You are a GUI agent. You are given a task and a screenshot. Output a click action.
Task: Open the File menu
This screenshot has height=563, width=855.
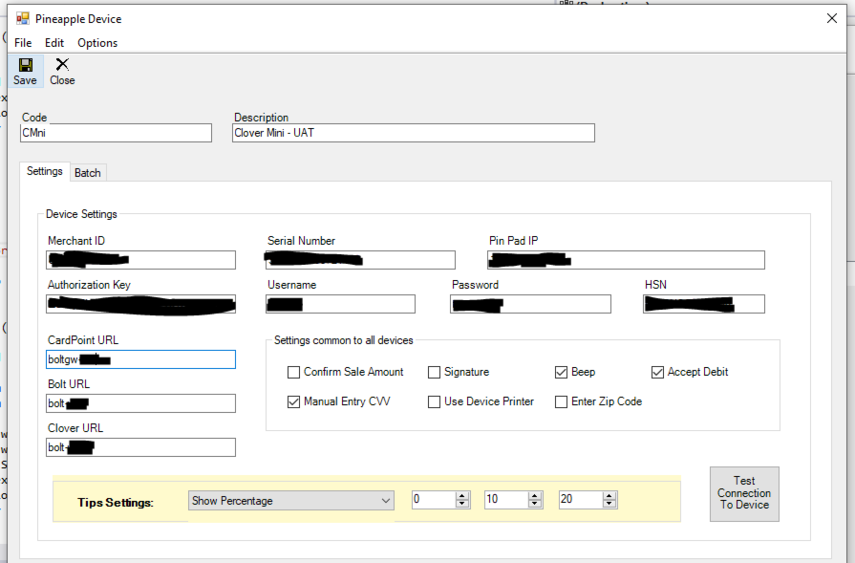pyautogui.click(x=23, y=43)
